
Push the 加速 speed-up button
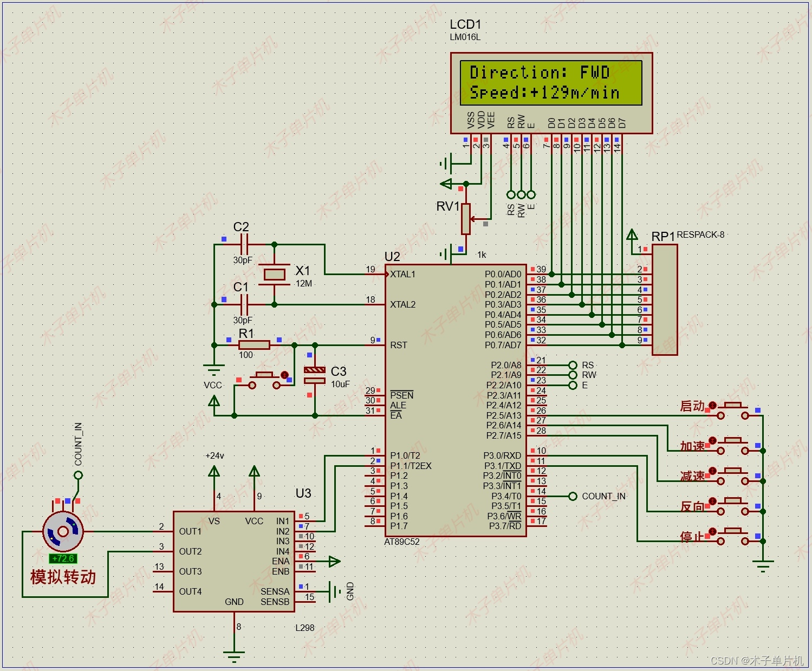click(733, 445)
